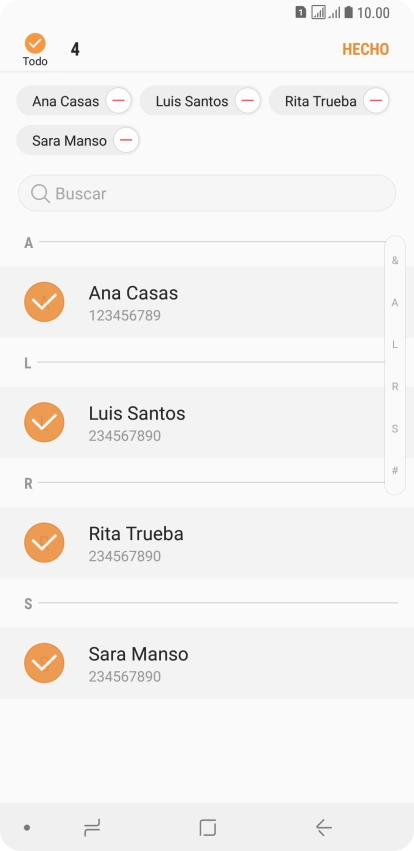The image size is (414, 851).
Task: Confirm selection with HECHO
Action: (x=366, y=49)
